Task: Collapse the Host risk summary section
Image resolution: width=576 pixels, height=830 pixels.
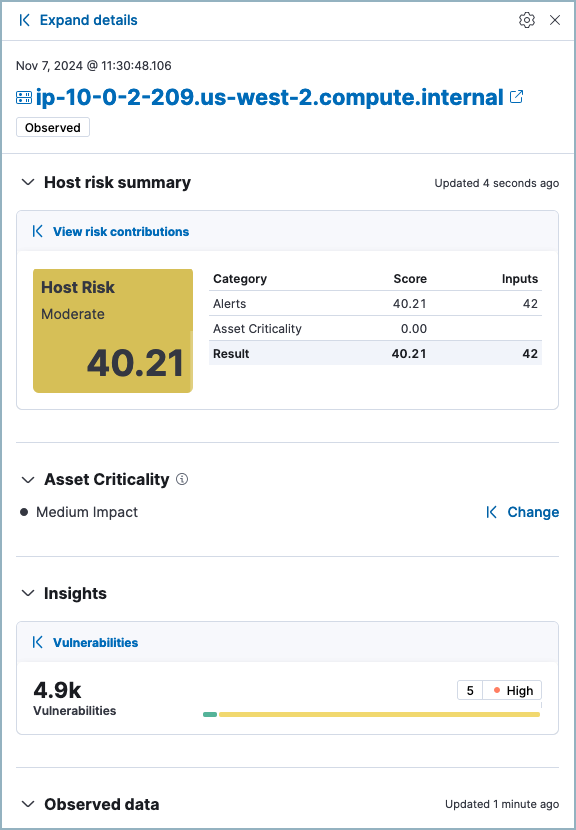Action: [x=27, y=183]
